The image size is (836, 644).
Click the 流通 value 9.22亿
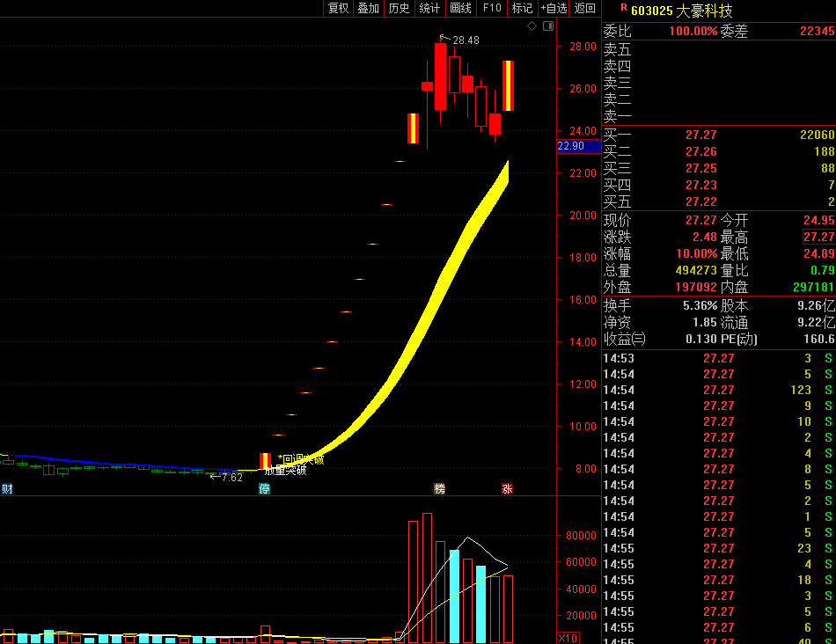tap(817, 323)
